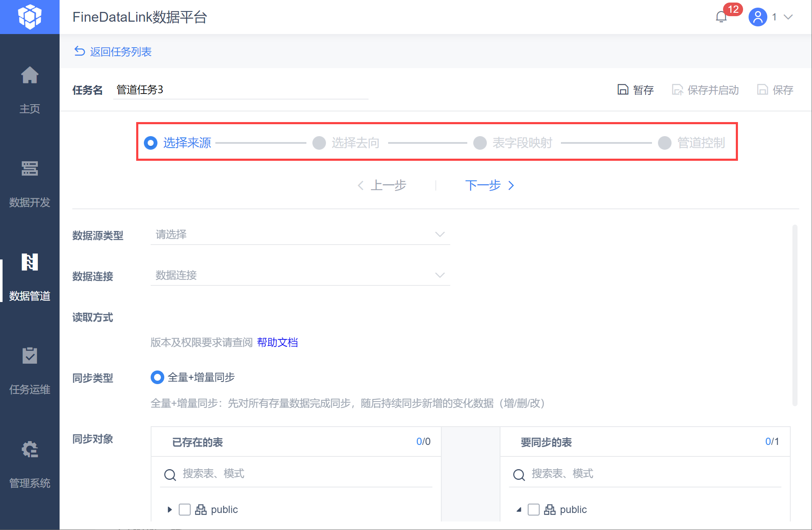Select 全量+增量同步 radio button
Viewport: 812px width, 530px height.
coord(157,377)
